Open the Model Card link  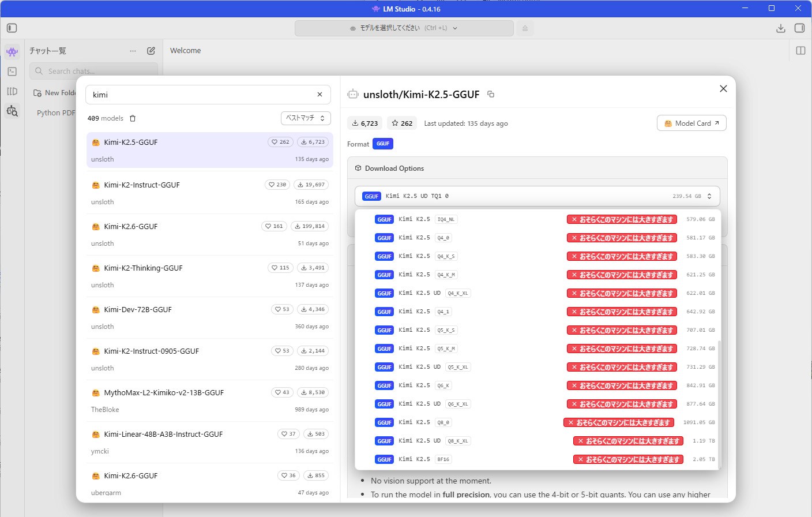[691, 123]
